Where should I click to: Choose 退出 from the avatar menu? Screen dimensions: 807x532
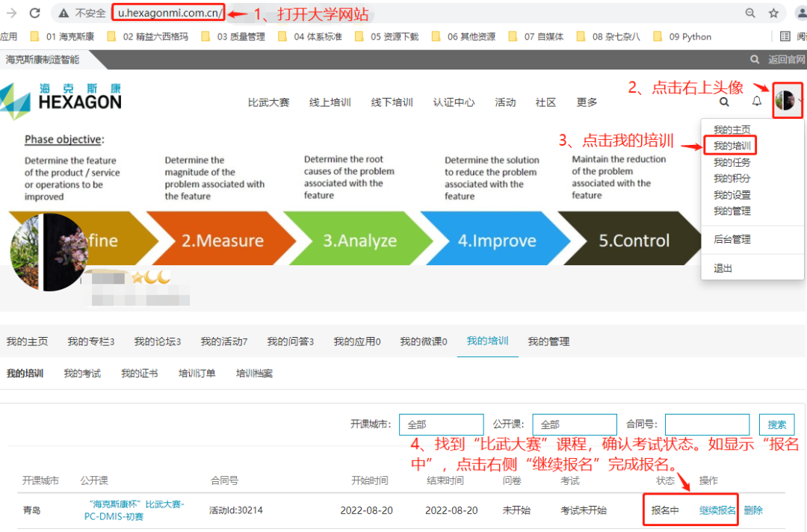(x=723, y=268)
